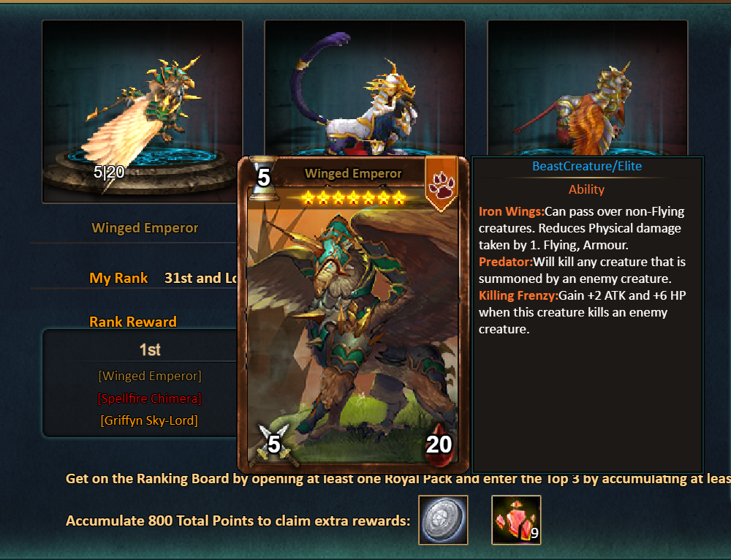Open the [Griffyn Sky-Lord] reward link
Viewport: 731px width, 560px height.
point(149,420)
